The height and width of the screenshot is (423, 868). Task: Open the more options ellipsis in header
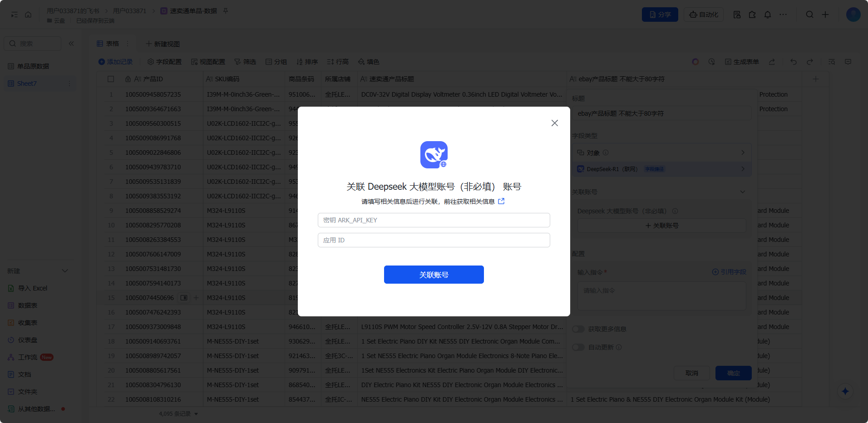783,15
